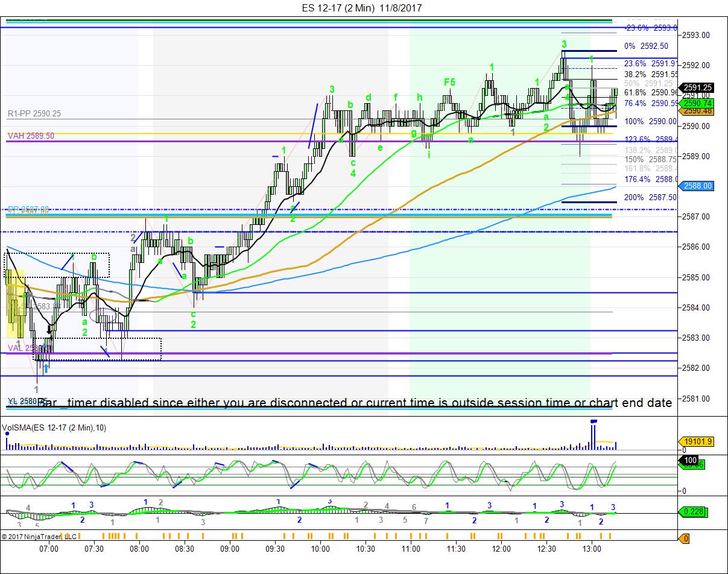This screenshot has height=574, width=728.
Task: Click the 08:00 time axis label
Action: tap(139, 548)
